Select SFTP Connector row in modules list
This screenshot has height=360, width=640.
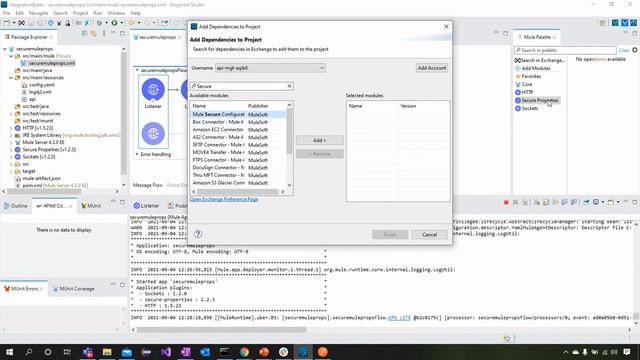pos(238,145)
